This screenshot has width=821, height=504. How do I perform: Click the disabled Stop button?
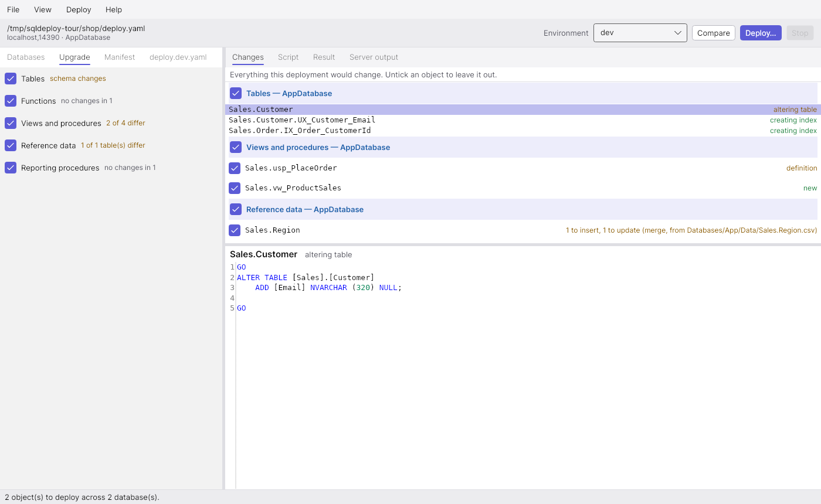click(x=800, y=33)
